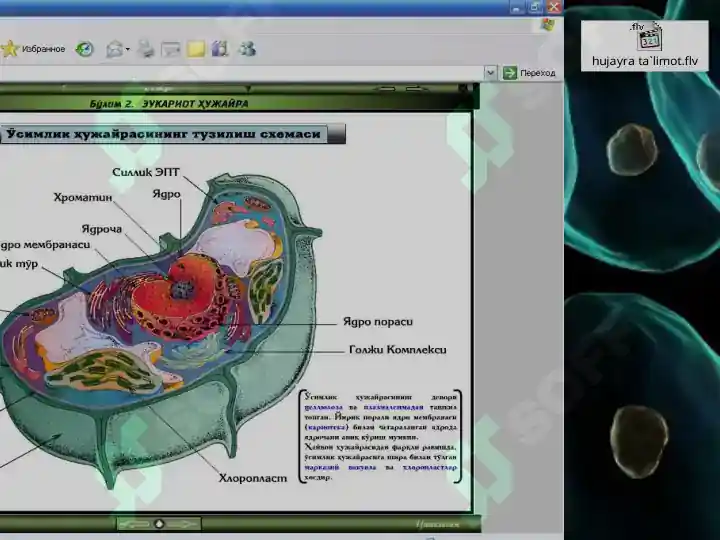720x540 pixels.
Task: Click the previous-page arrow in bottom navigator
Action: click(x=135, y=524)
